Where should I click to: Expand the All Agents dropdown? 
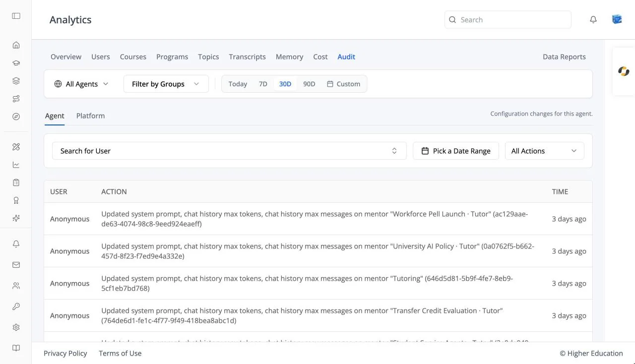81,84
